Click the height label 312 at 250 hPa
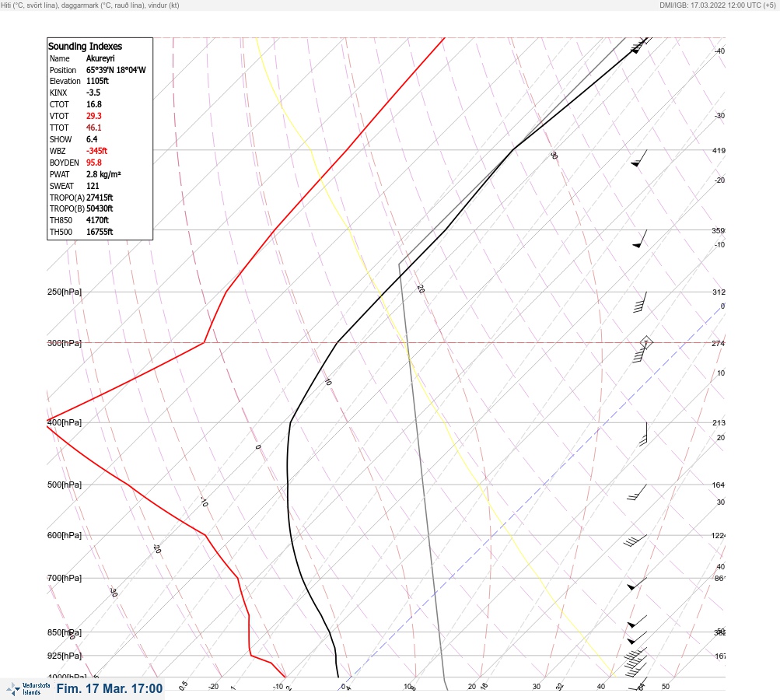Viewport: 780px width, 700px height. point(719,292)
